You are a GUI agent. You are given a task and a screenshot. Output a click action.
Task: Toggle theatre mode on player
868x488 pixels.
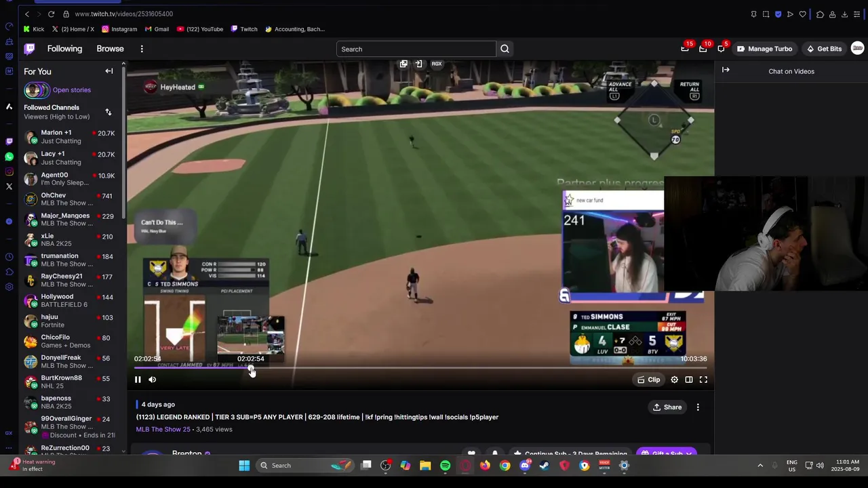pos(689,380)
